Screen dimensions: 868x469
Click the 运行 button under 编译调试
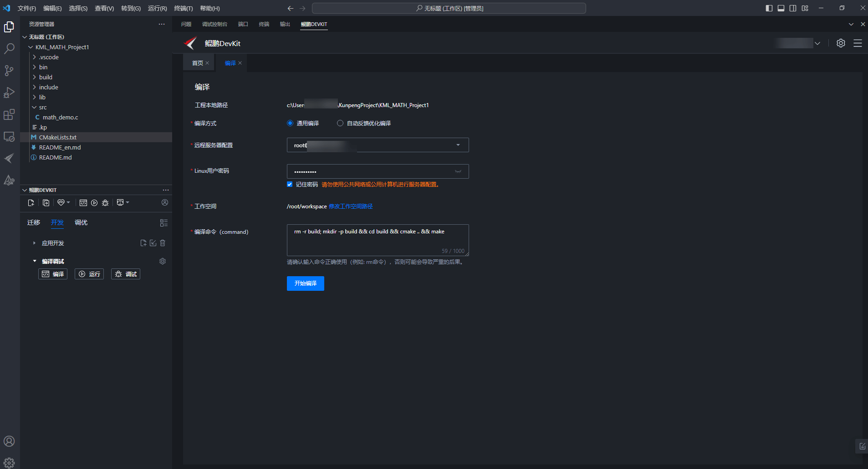89,274
